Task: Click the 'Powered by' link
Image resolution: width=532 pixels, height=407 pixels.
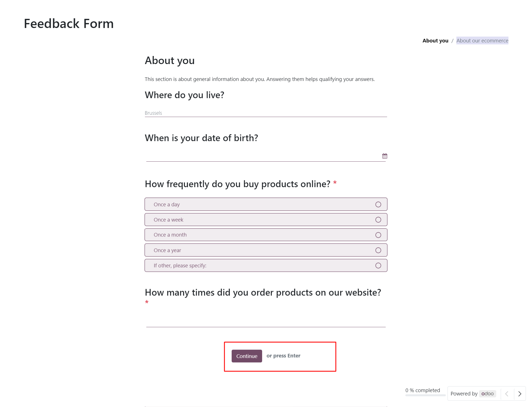Action: tap(464, 394)
